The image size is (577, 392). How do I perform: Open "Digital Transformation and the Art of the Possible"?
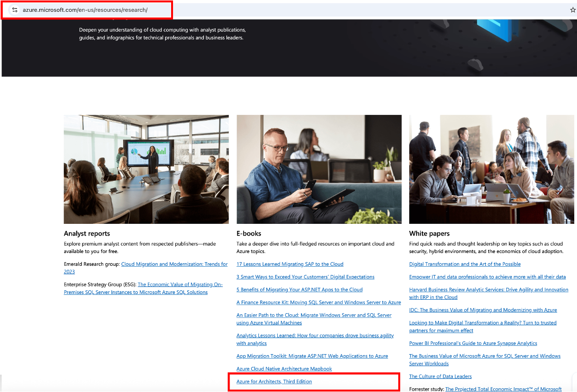465,264
